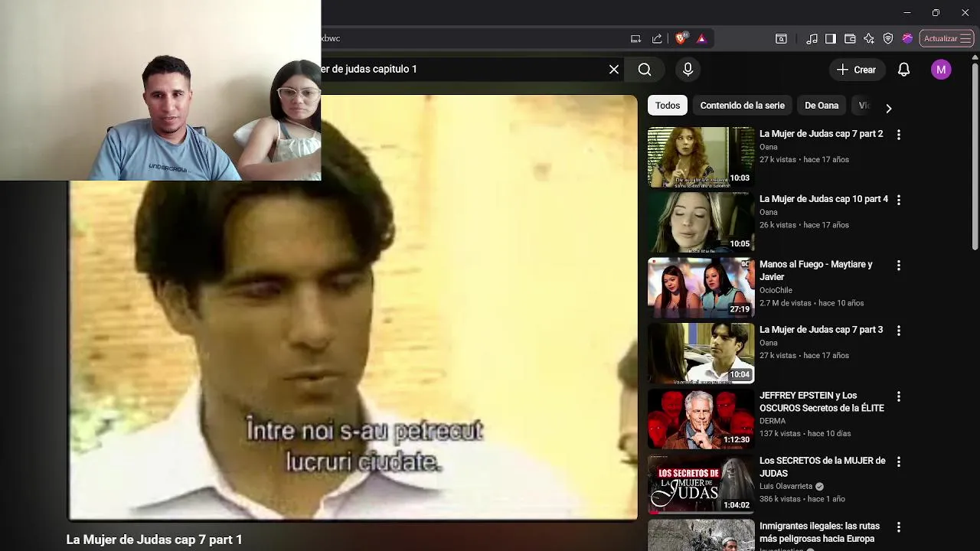This screenshot has width=980, height=551.
Task: Open the Jeffrey Epstein video thumbnail
Action: pos(701,419)
